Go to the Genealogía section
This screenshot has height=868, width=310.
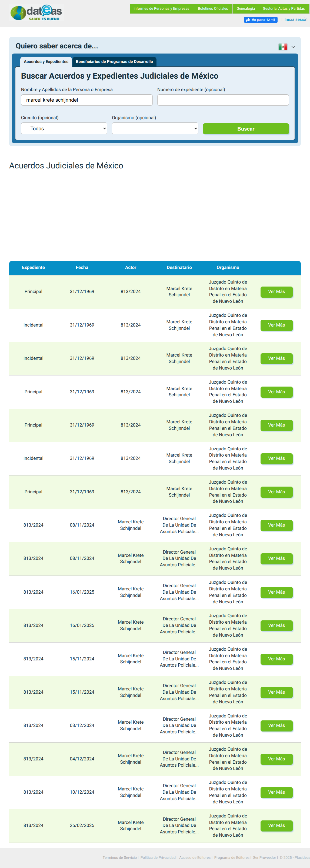[246, 9]
